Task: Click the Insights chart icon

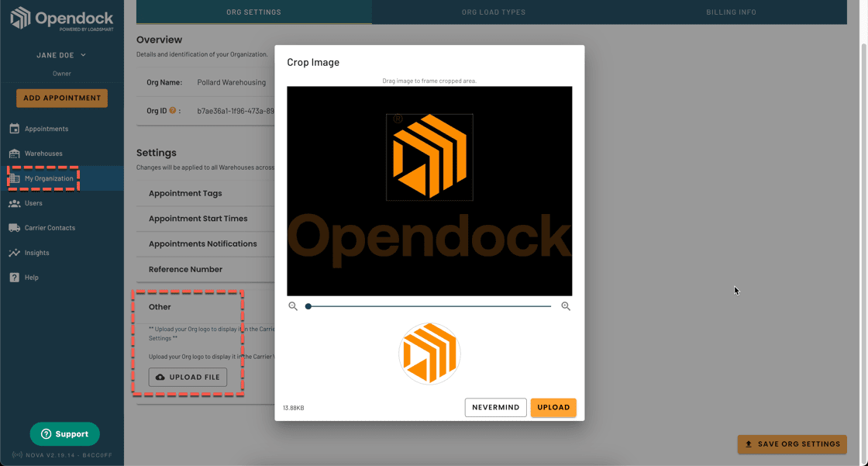Action: [15, 253]
